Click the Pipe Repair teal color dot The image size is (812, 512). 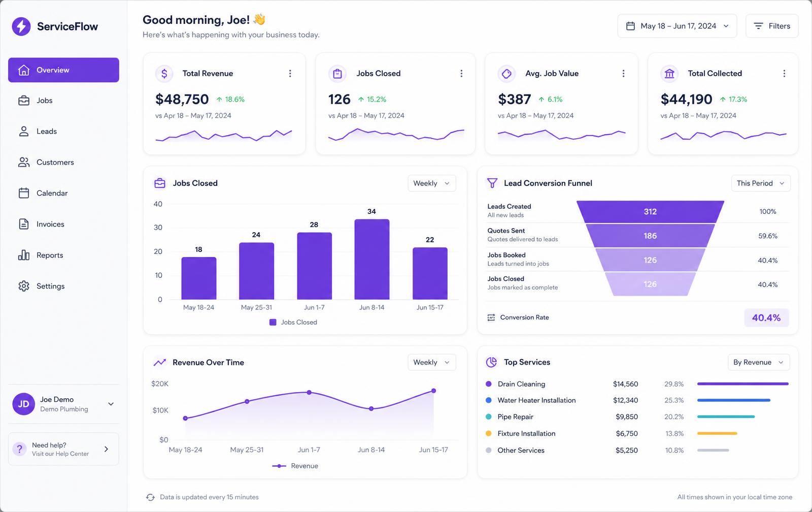point(489,417)
